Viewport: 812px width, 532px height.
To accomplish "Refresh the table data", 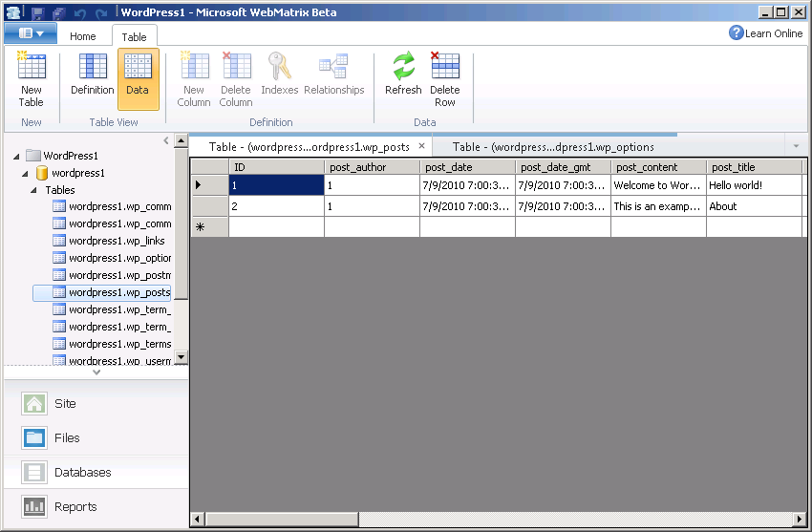I will 403,74.
